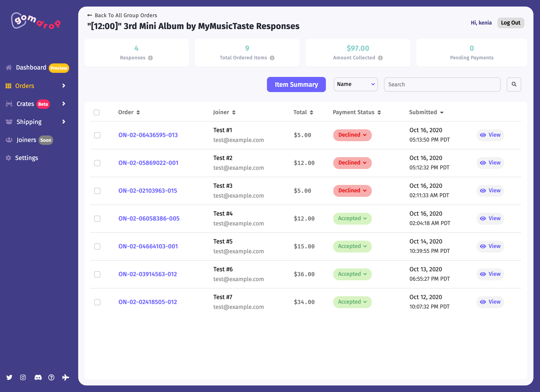This screenshot has width=540, height=392.
Task: Open Accepted status dropdown for Test #6
Action: pos(352,274)
